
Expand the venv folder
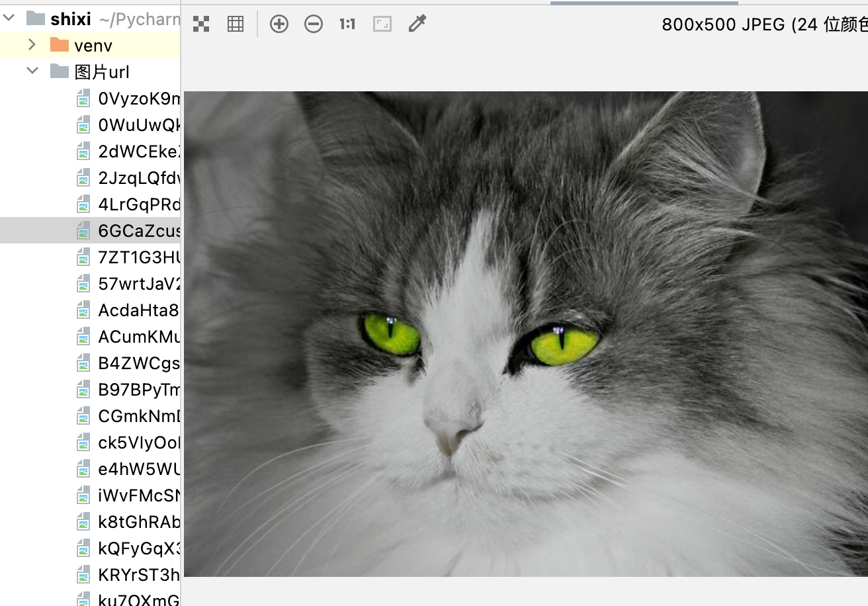[32, 45]
